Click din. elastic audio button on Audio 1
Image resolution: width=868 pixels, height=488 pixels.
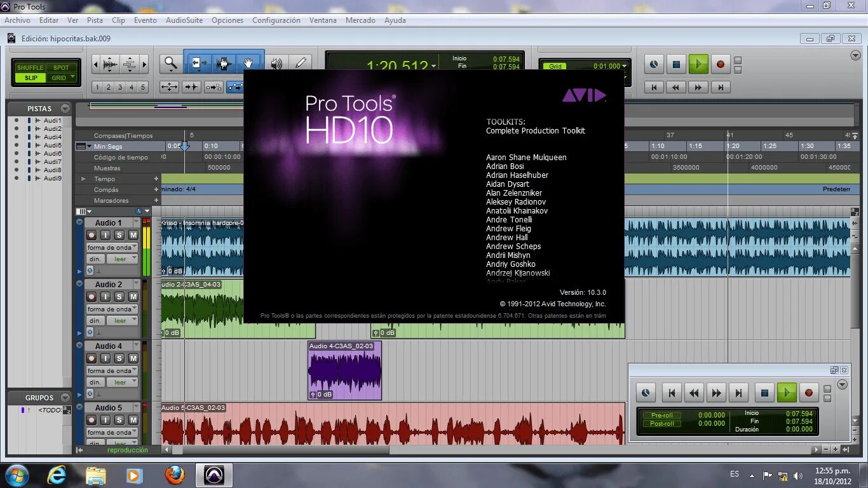95,259
